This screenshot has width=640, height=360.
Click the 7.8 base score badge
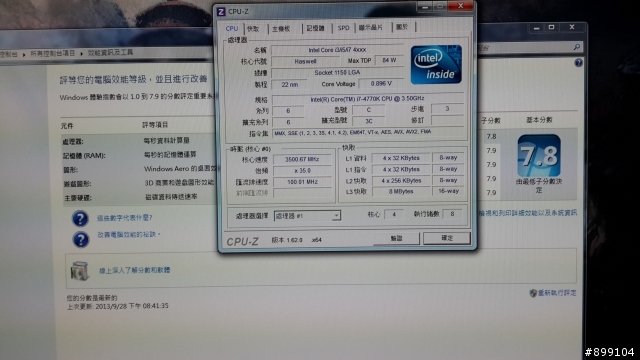tap(539, 156)
